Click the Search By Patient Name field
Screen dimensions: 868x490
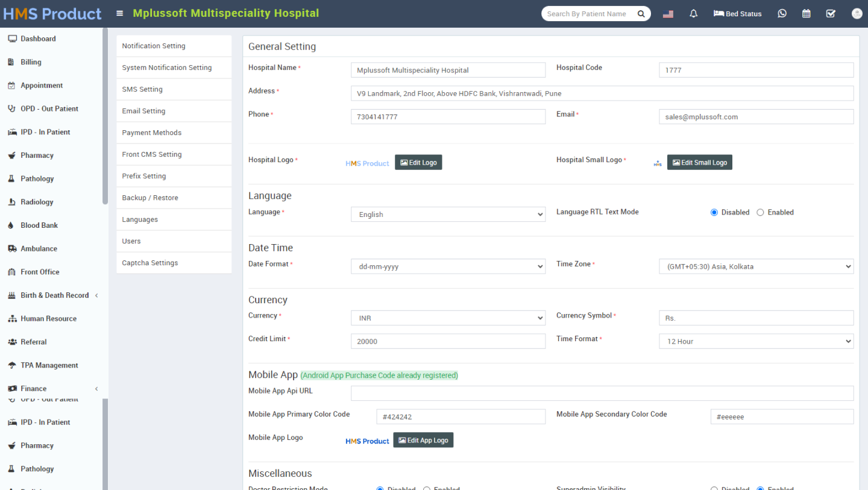(588, 14)
